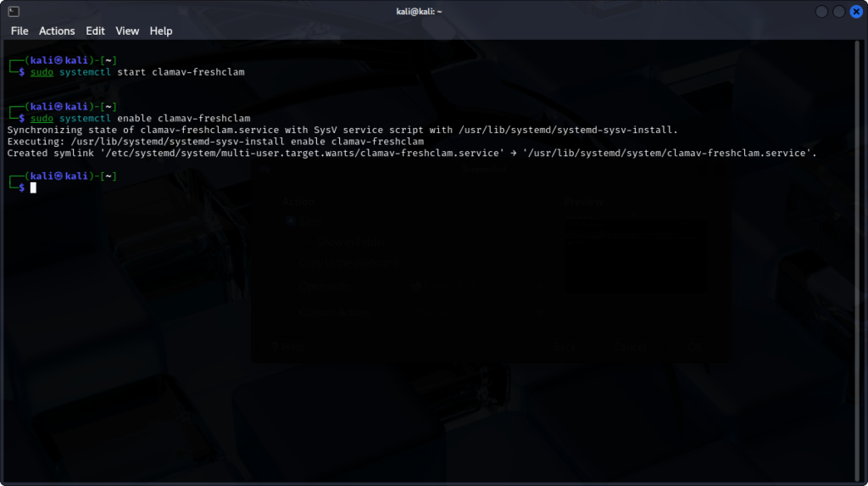The width and height of the screenshot is (868, 486).
Task: Click systemctl in the enable clamav-freshclam command
Action: point(85,118)
